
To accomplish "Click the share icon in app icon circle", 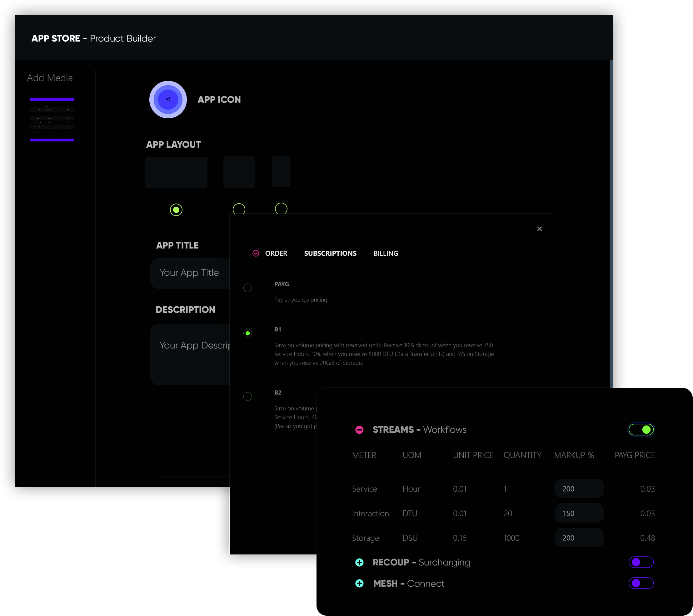I will point(168,99).
